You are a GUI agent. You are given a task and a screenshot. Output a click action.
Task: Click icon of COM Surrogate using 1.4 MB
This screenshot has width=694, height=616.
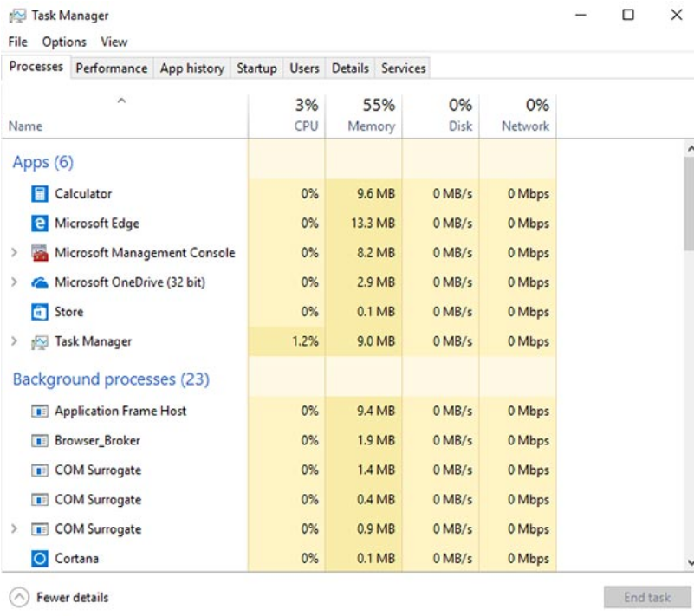[39, 470]
